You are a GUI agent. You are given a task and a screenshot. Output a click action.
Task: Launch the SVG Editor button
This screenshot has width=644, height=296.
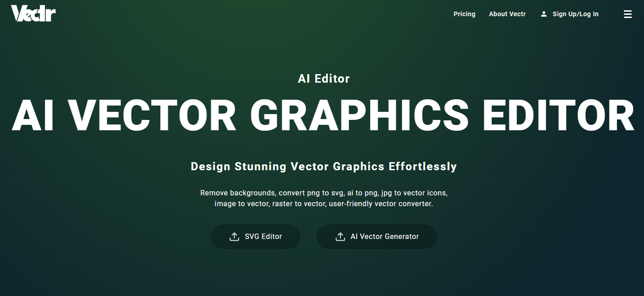pyautogui.click(x=256, y=237)
